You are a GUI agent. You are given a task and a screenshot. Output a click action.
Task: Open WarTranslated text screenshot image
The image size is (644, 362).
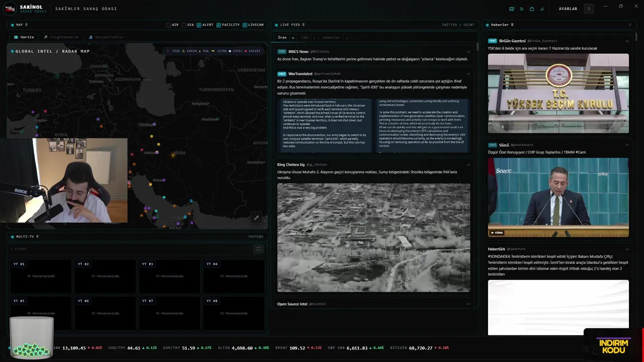pos(374,126)
